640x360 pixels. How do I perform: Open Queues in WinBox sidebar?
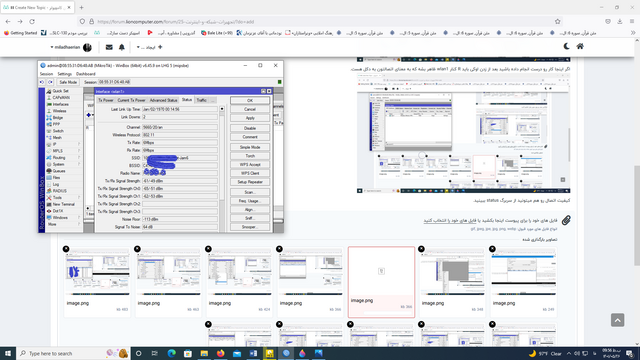point(59,171)
